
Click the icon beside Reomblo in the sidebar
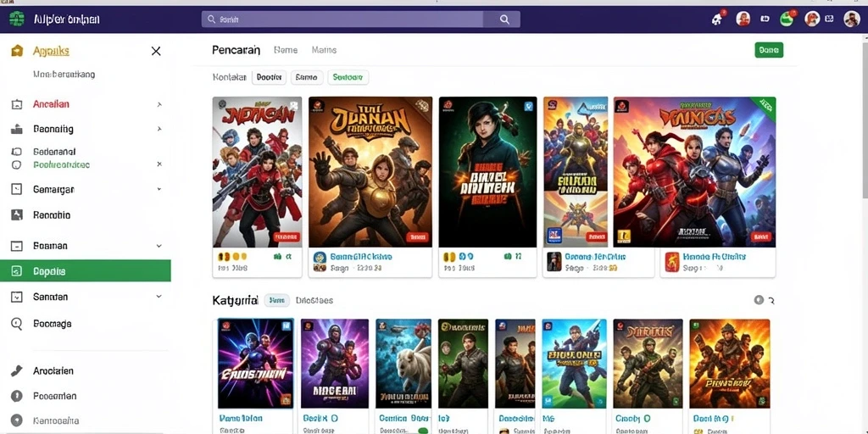(17, 214)
